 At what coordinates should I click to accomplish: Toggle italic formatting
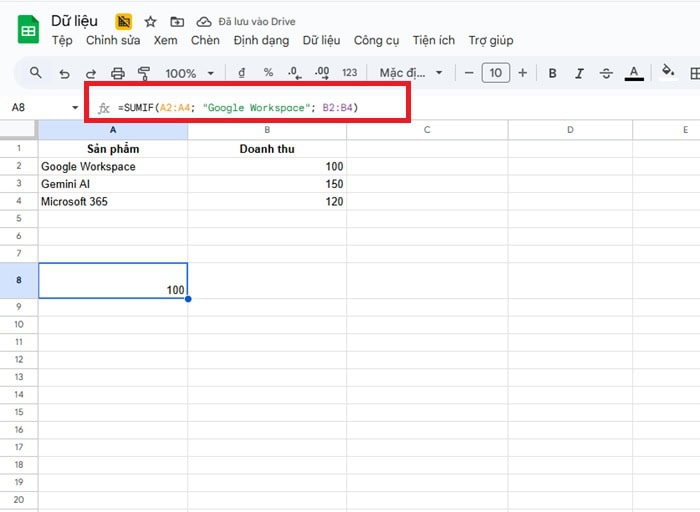point(579,73)
